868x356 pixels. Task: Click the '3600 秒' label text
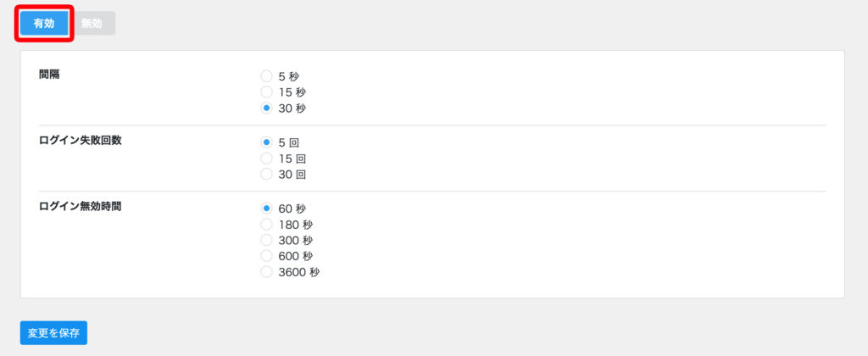click(x=299, y=272)
